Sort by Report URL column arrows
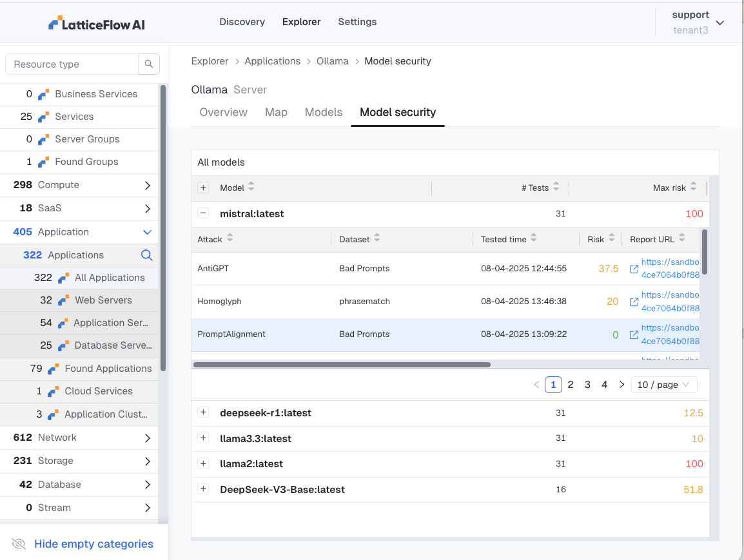 coord(682,238)
